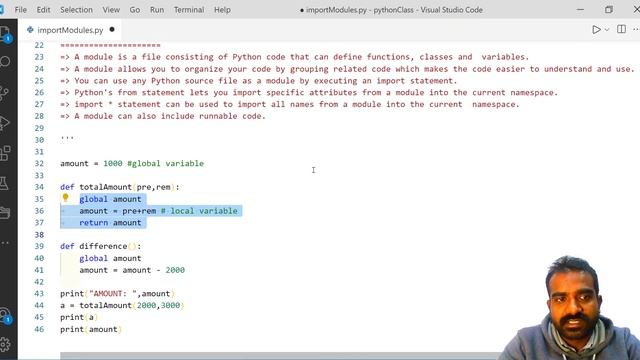Open the Run and Debug view
This screenshot has width=640, height=360.
[x=4, y=122]
